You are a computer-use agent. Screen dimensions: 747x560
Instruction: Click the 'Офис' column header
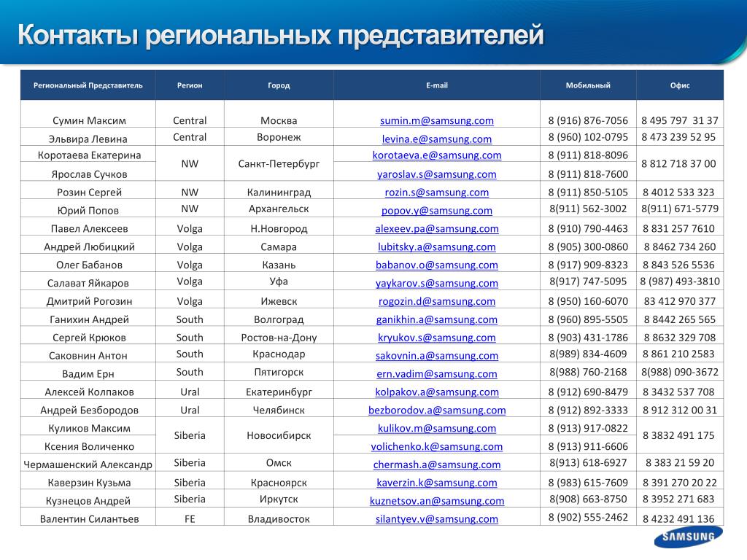(x=680, y=85)
